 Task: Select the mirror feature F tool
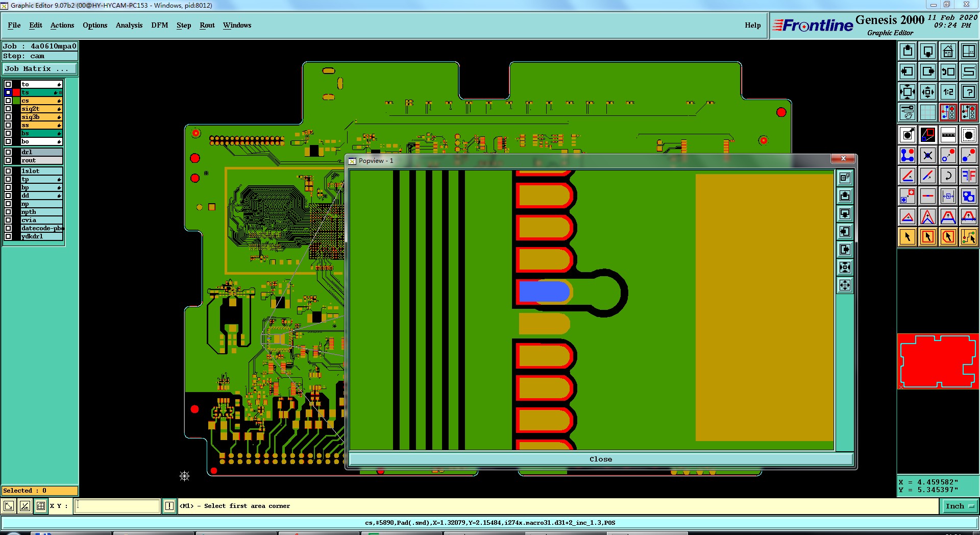click(x=969, y=176)
